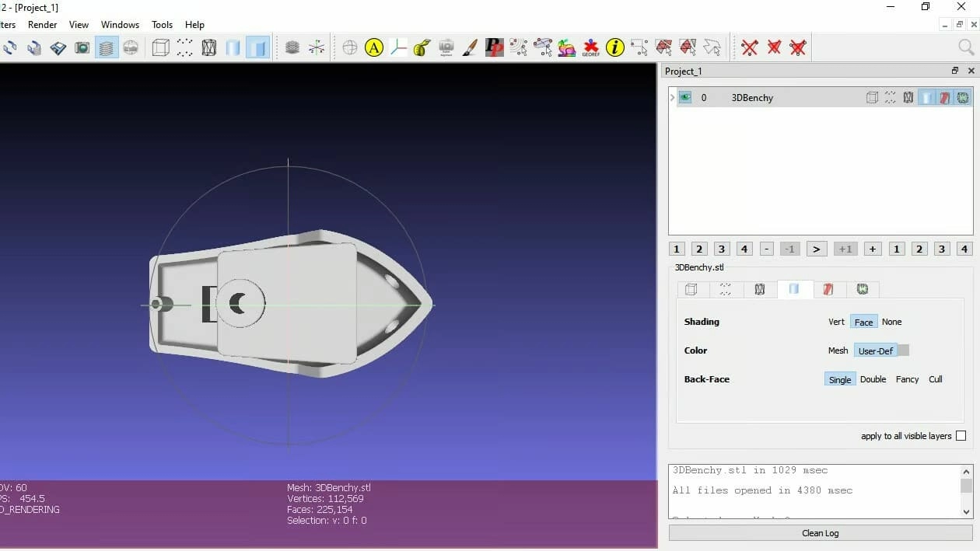This screenshot has width=980, height=551.
Task: Expand the 3DBenchy layer tree item
Action: click(672, 98)
